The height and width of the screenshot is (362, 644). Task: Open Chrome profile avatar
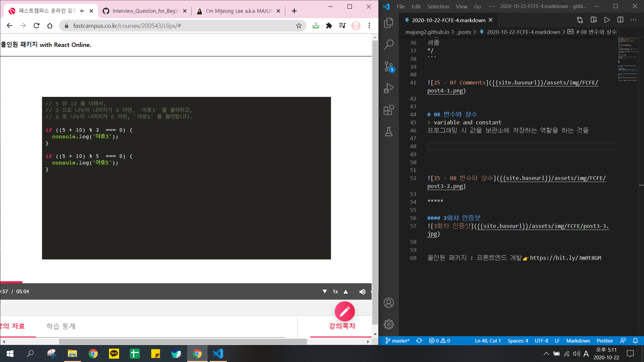pos(356,26)
